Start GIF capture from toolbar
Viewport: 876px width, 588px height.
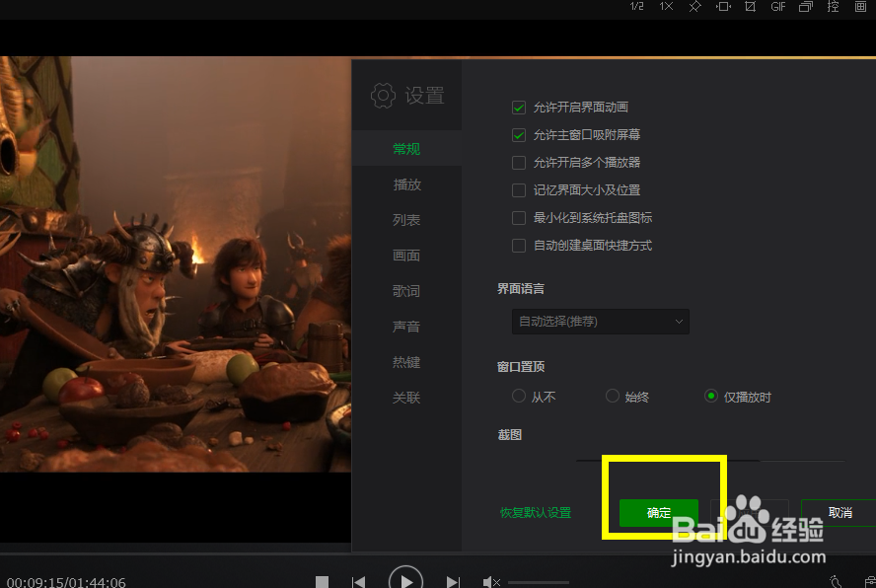point(778,7)
